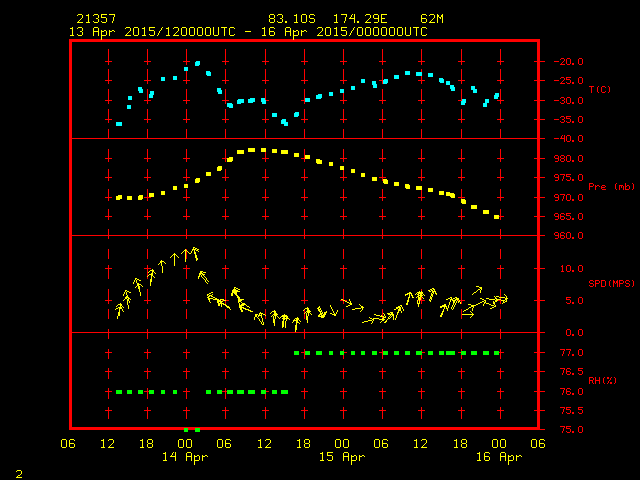640x480 pixels.
Task: Select the -20.0 temperature tick label
Action: 569,62
